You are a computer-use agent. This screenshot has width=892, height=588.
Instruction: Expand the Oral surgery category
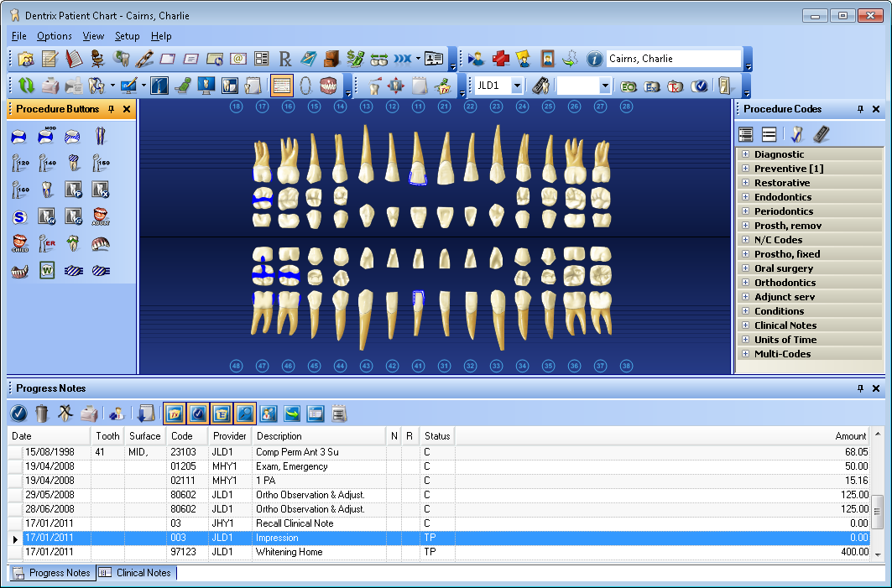click(745, 268)
